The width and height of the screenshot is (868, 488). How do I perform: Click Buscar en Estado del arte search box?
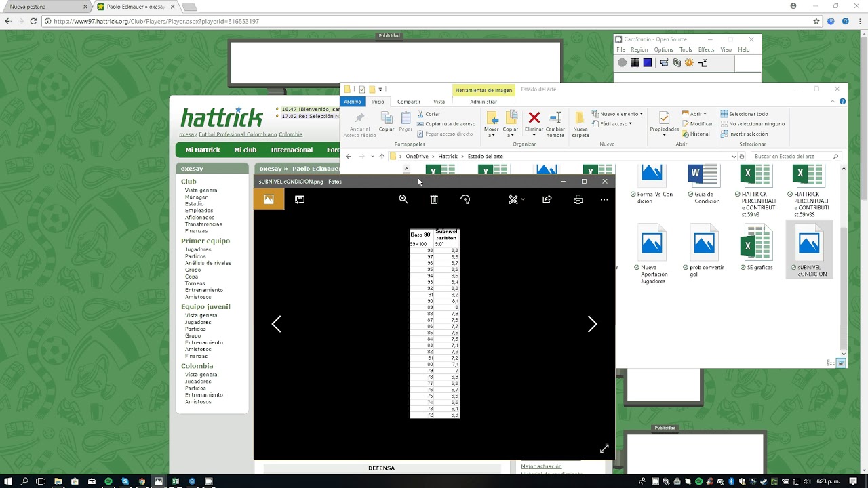(x=795, y=157)
